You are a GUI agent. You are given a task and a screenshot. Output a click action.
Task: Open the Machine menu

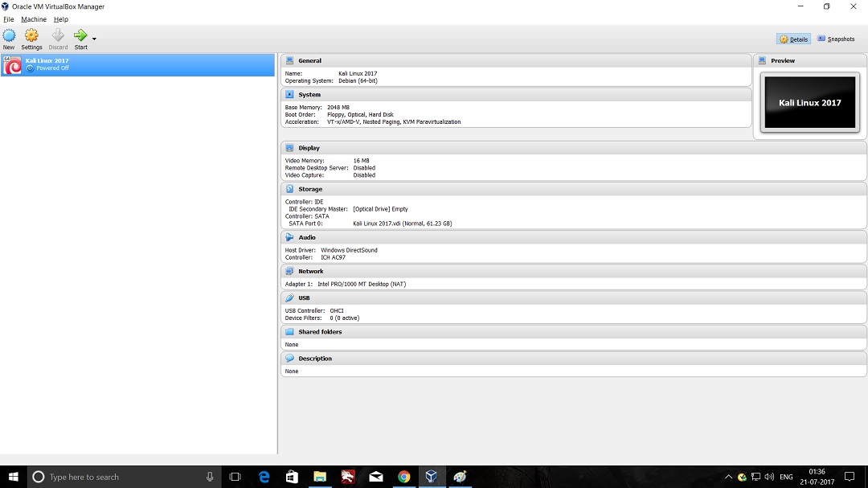pos(34,19)
